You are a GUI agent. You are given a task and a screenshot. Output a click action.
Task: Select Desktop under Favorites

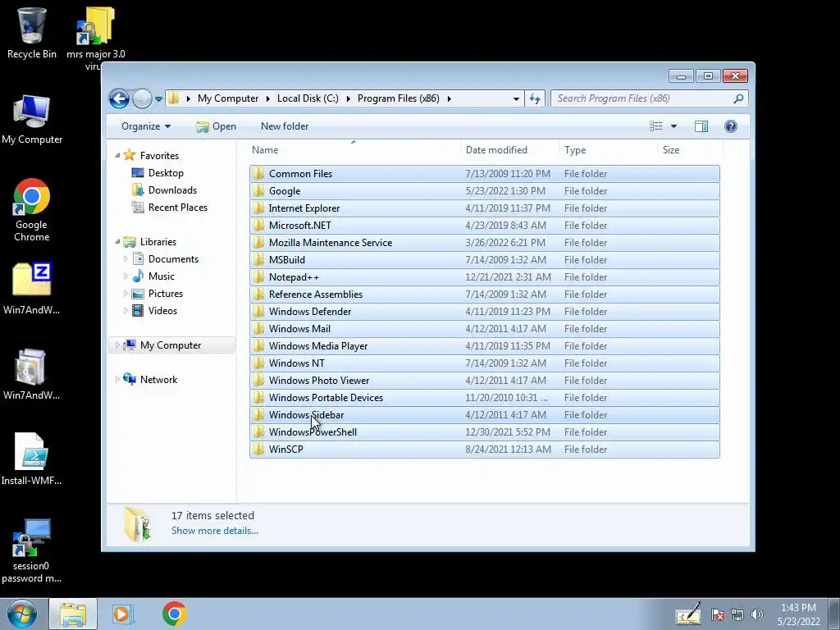click(x=166, y=173)
